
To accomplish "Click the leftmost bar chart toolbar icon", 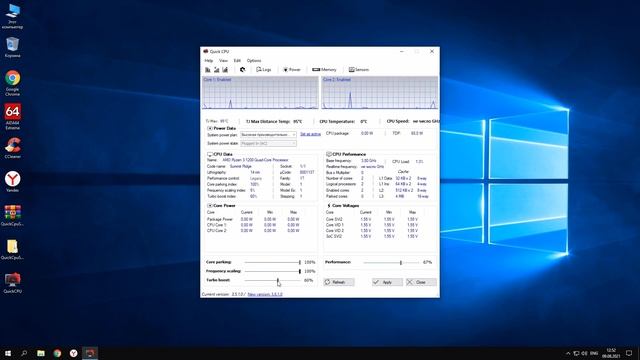I will click(208, 70).
